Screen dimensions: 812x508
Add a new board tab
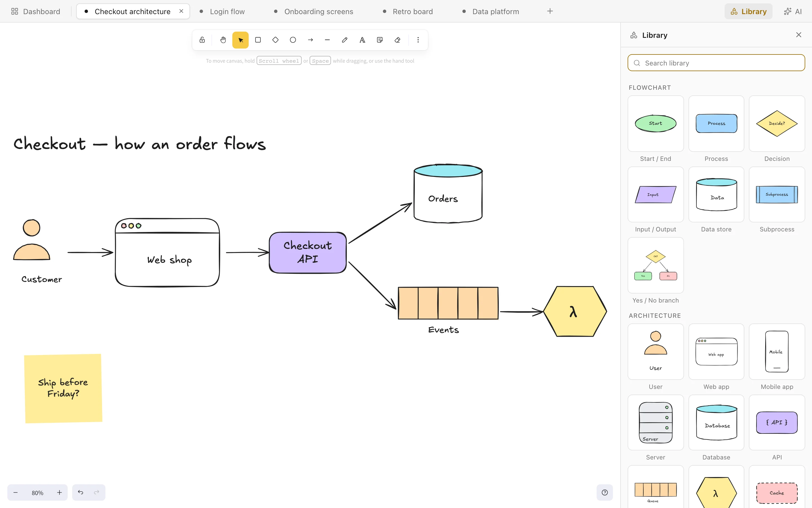pos(550,11)
